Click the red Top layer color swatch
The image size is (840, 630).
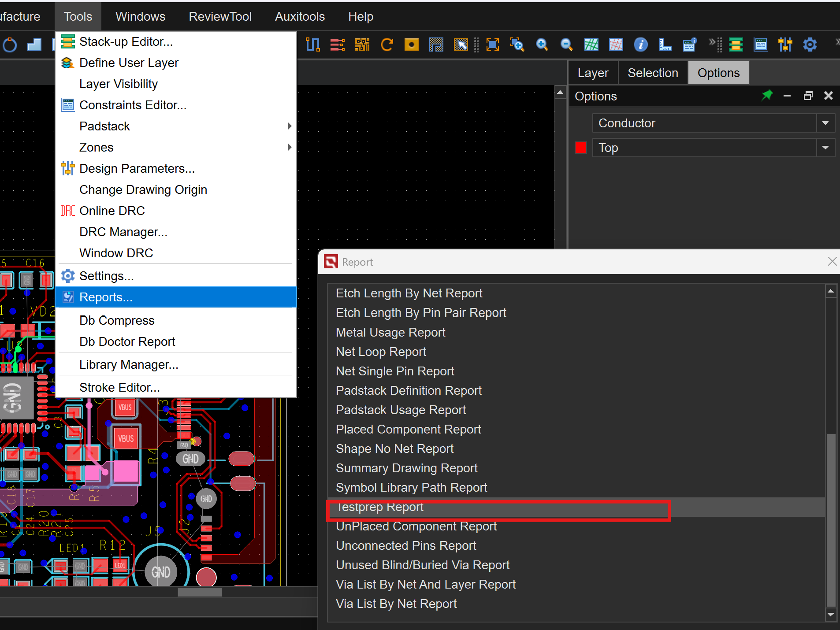(580, 148)
